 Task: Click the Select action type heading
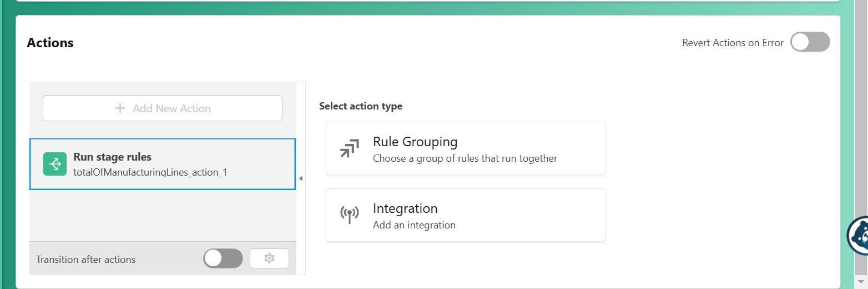point(361,106)
